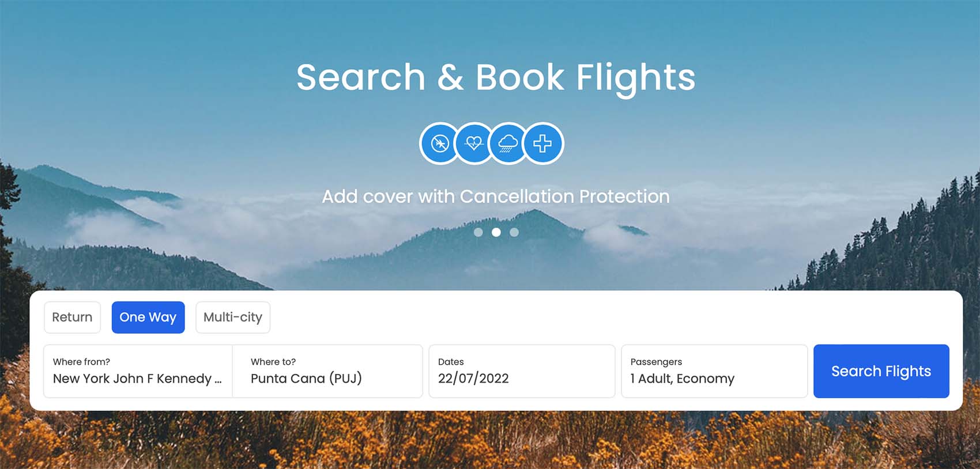Click the New York John F Kennedy origin value
The image size is (980, 469).
tap(137, 379)
